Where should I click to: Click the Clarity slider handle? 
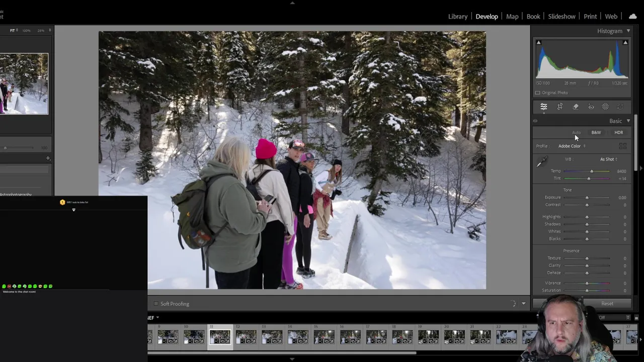(x=587, y=265)
